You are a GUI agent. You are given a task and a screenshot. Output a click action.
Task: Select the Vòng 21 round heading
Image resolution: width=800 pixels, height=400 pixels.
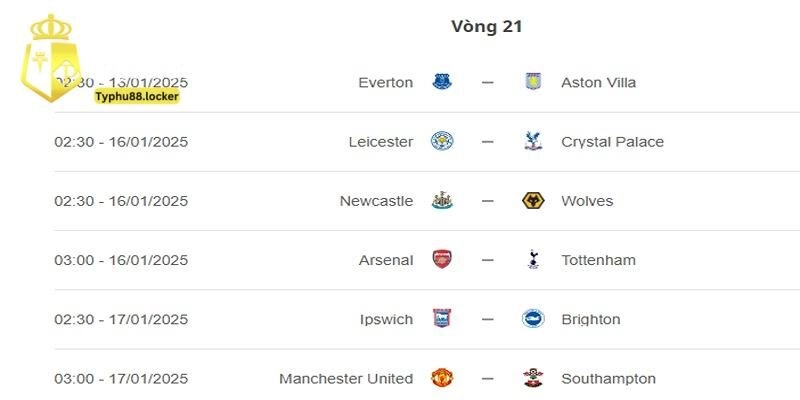[487, 27]
